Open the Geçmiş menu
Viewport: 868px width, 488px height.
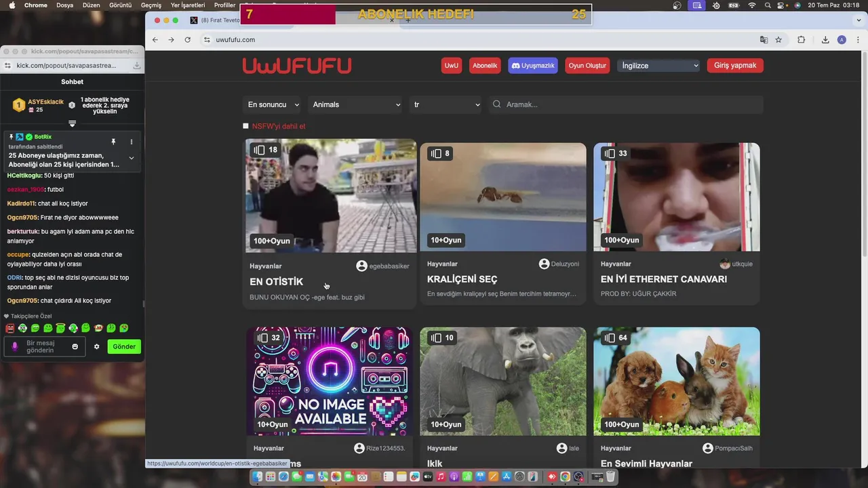point(151,5)
